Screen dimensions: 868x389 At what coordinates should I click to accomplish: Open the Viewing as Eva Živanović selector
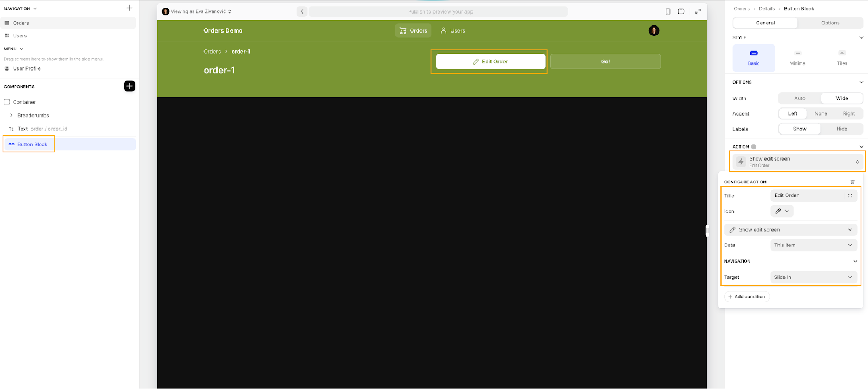[197, 11]
